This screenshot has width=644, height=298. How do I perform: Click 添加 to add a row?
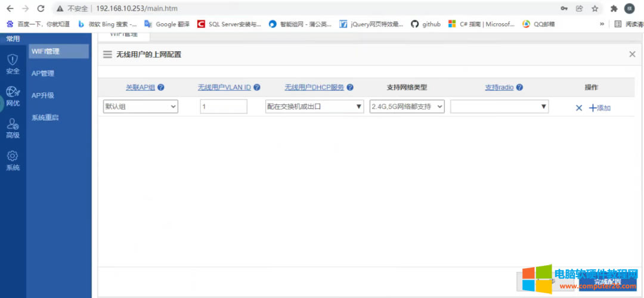tap(600, 108)
